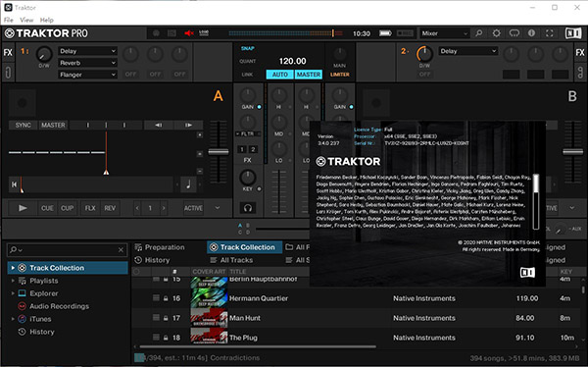Click headphone cue button in mixer
Screen dimensions: 588x367
(248, 208)
